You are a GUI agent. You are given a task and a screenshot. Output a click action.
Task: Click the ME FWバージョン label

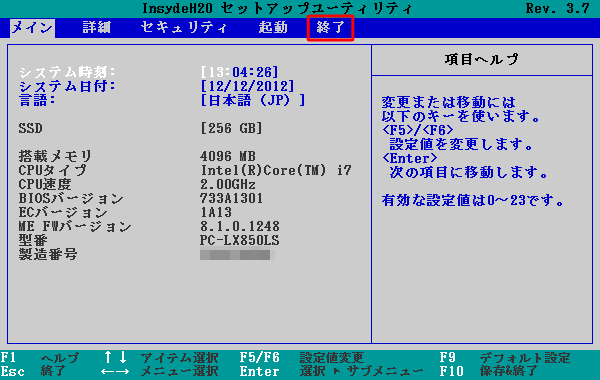pyautogui.click(x=75, y=226)
